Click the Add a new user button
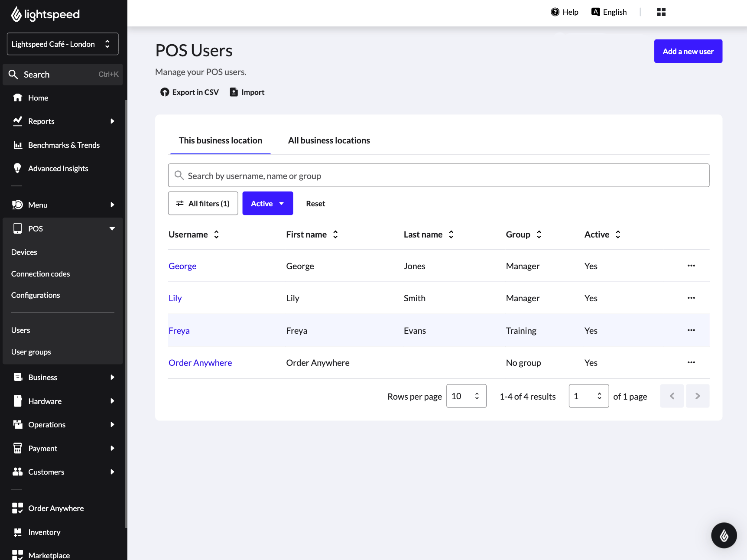Viewport: 747px width, 560px height. tap(688, 51)
